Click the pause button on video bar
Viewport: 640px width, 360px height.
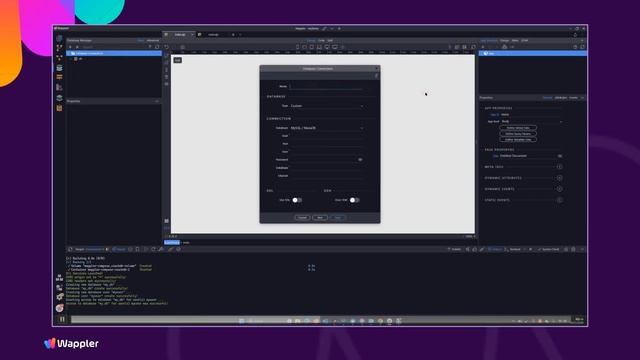[x=62, y=319]
